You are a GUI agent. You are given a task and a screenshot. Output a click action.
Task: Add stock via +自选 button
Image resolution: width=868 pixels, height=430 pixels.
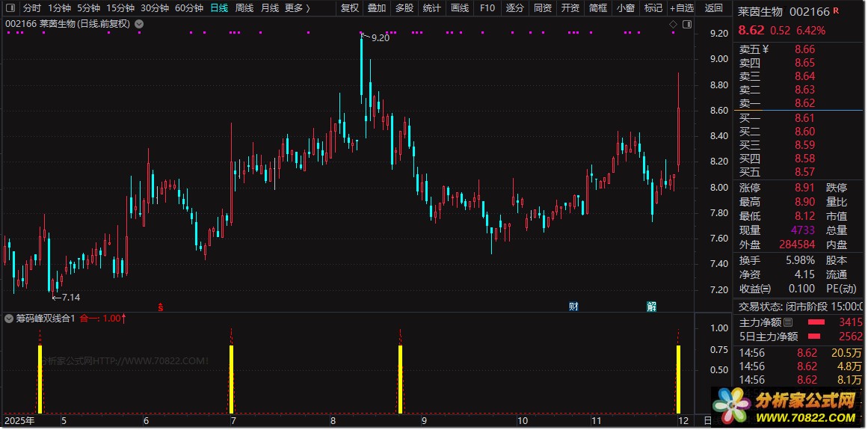click(681, 8)
